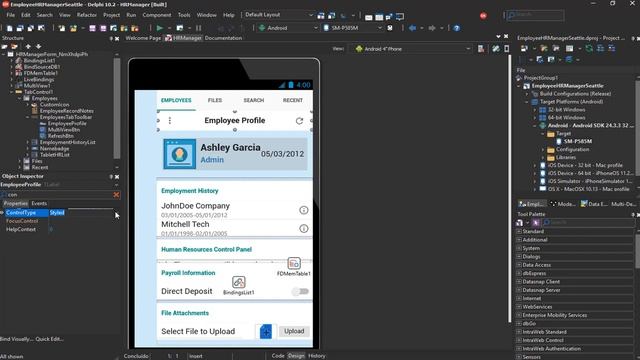
Task: Click the Pause icon in the toolbar
Action: [x=198, y=28]
